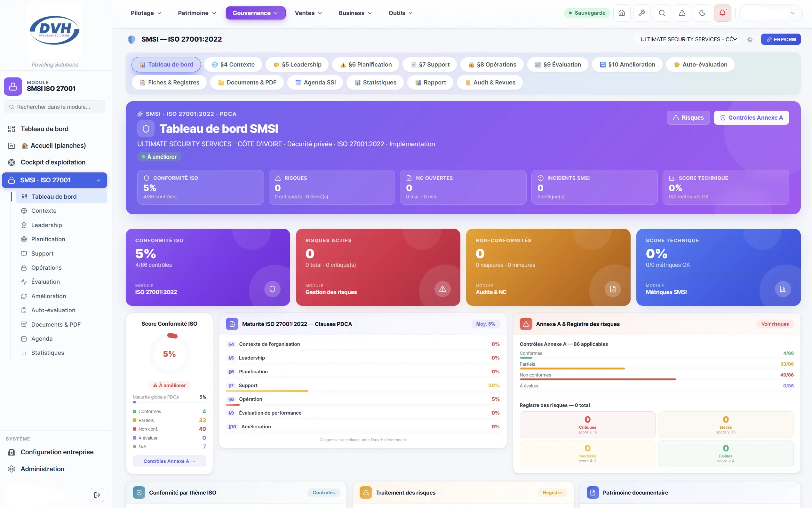
Task: Click the shield icon on ISO 27001:2022 card
Action: (272, 289)
